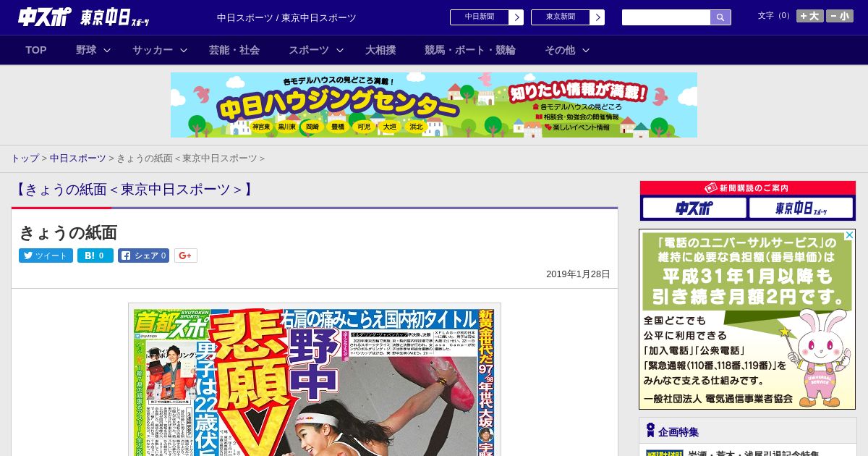Click ad info icon on sidebar ad
The image size is (868, 456).
point(849,235)
